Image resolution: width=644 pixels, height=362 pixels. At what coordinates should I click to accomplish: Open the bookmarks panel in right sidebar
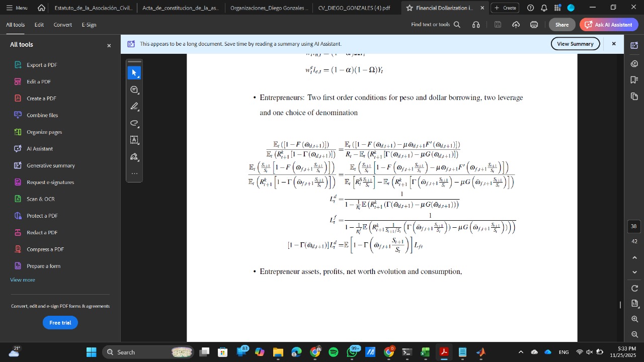click(x=634, y=79)
